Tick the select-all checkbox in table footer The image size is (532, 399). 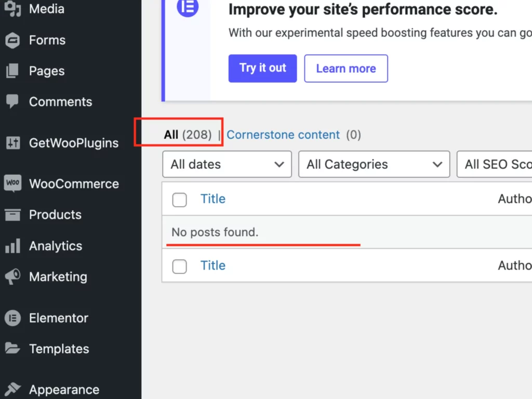pos(179,267)
